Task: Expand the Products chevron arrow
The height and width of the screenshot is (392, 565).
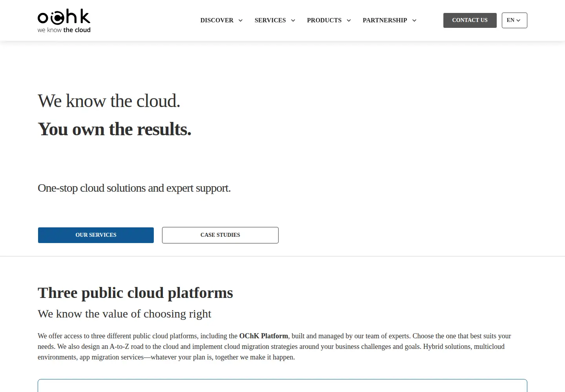Action: (x=349, y=20)
